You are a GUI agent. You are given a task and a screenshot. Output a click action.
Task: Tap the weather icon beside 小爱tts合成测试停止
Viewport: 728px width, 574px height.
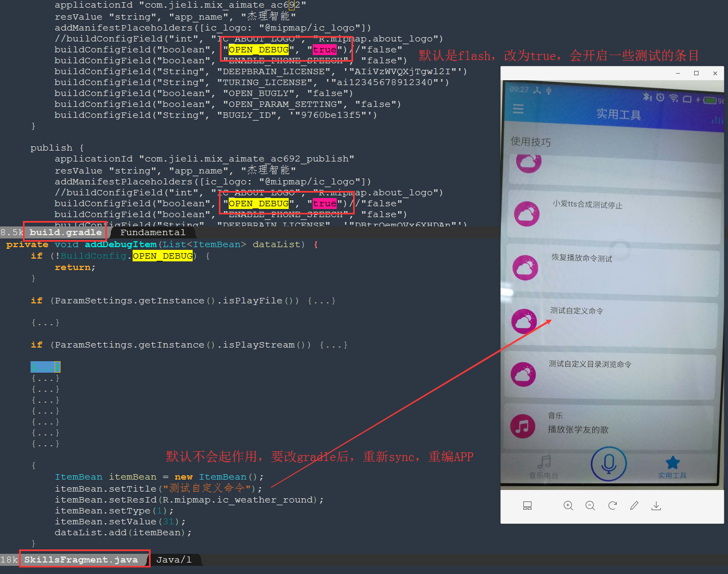pos(527,214)
